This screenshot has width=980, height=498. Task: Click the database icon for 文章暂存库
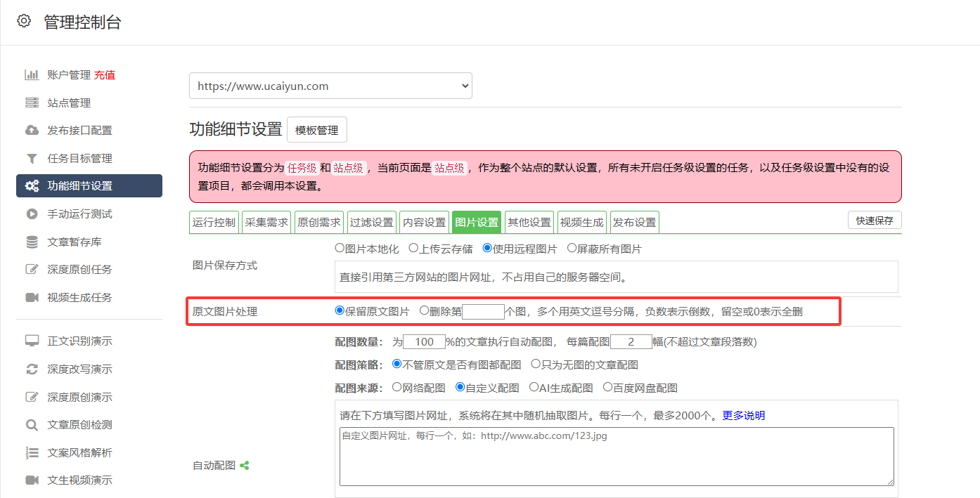tap(32, 242)
